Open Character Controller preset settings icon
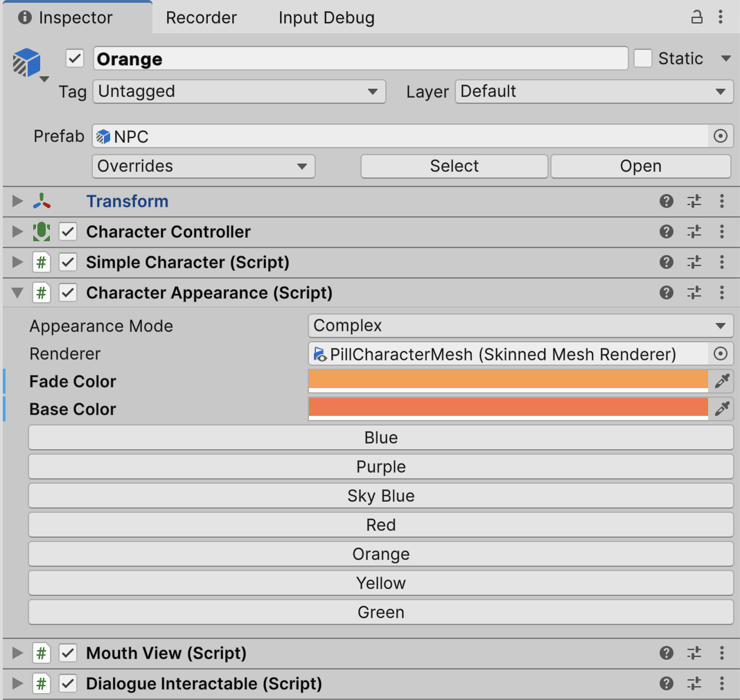The image size is (740, 700). [694, 232]
